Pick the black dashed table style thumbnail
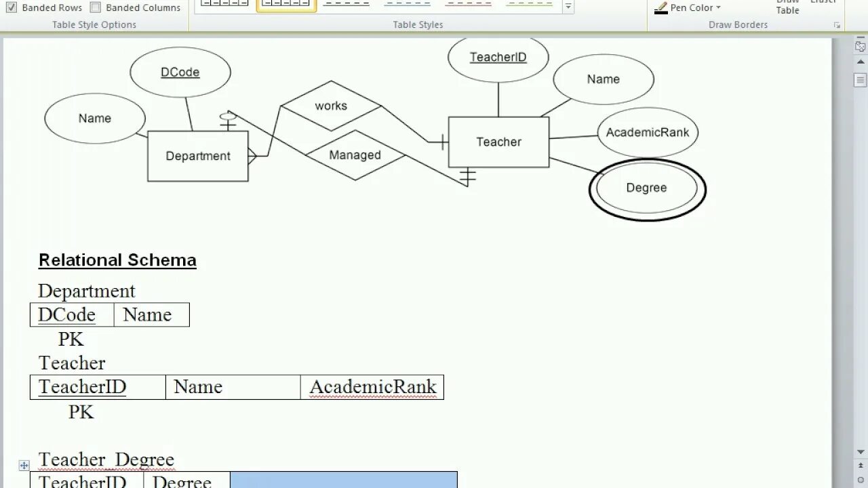The width and height of the screenshot is (868, 488). pyautogui.click(x=347, y=5)
